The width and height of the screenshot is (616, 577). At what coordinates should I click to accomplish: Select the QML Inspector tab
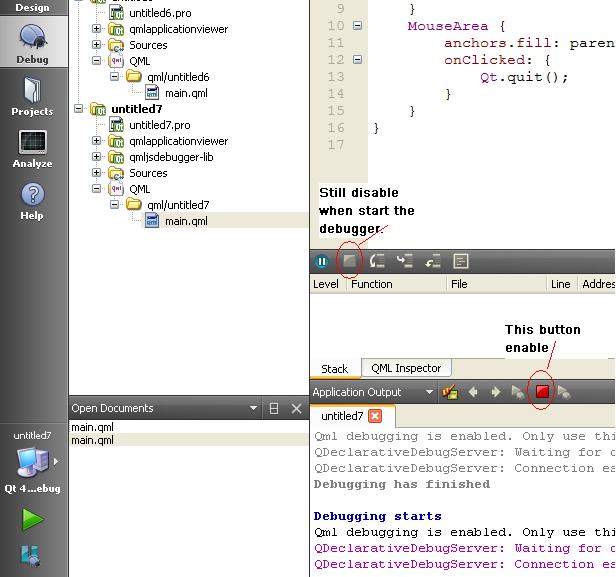pos(406,368)
